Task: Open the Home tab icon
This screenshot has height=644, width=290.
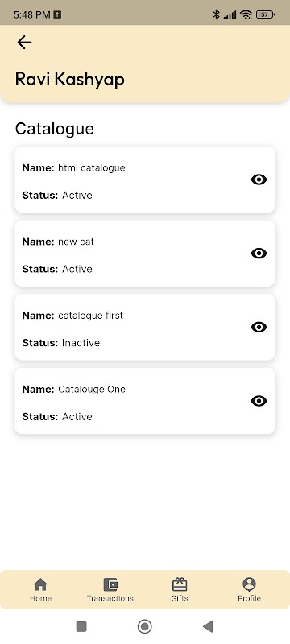Action: point(40,584)
